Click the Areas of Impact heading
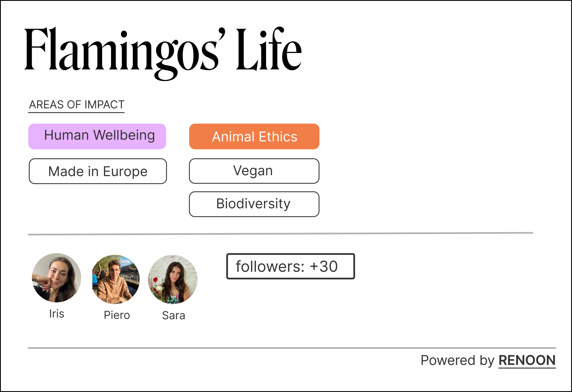The width and height of the screenshot is (572, 392). pyautogui.click(x=76, y=105)
